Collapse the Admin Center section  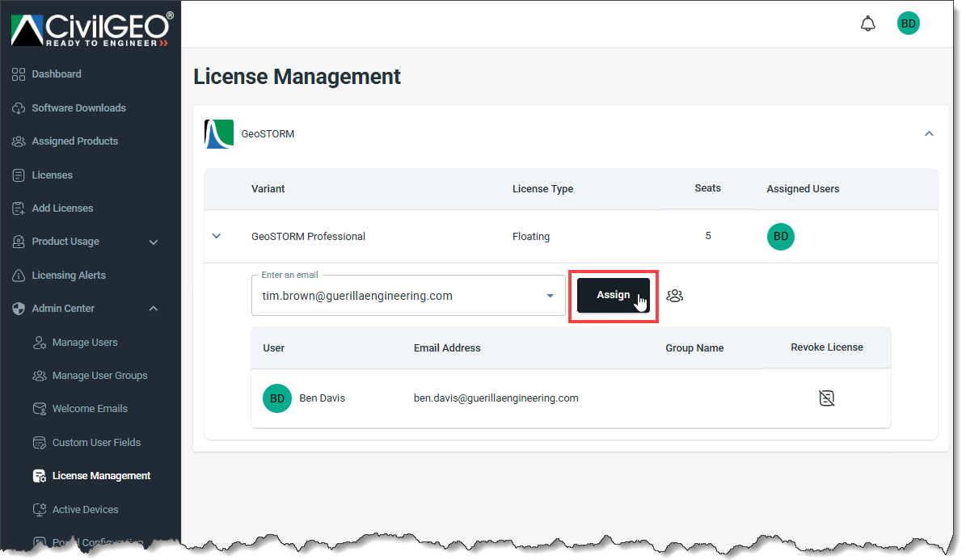point(153,308)
